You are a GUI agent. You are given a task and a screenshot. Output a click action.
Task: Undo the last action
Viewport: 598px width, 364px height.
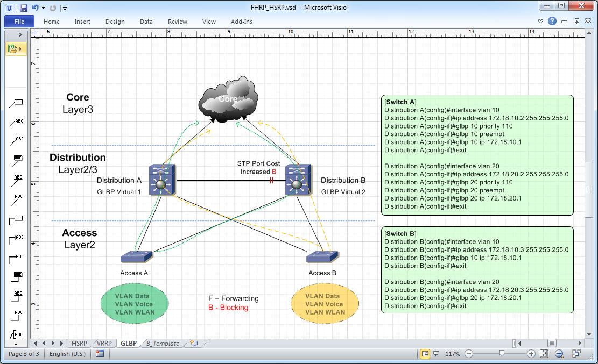35,8
